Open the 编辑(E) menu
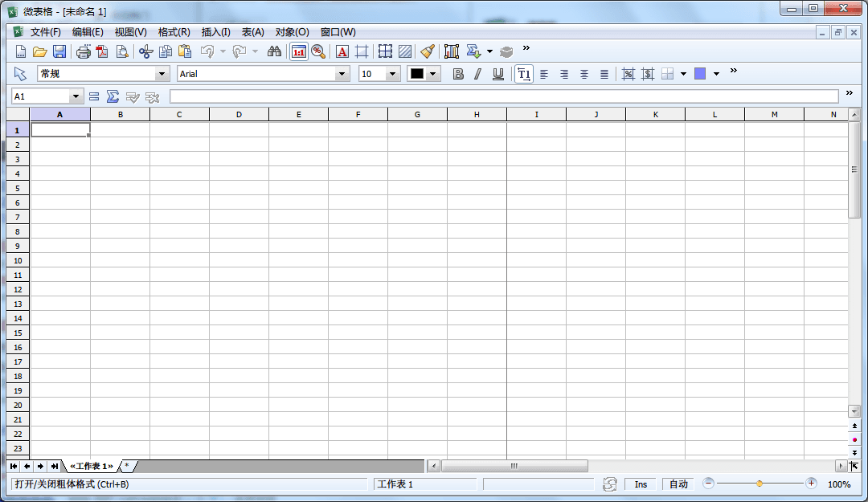Image resolution: width=868 pixels, height=502 pixels. [x=88, y=32]
